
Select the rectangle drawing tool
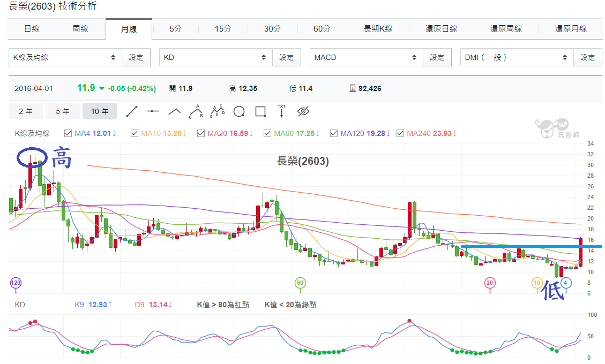(260, 111)
